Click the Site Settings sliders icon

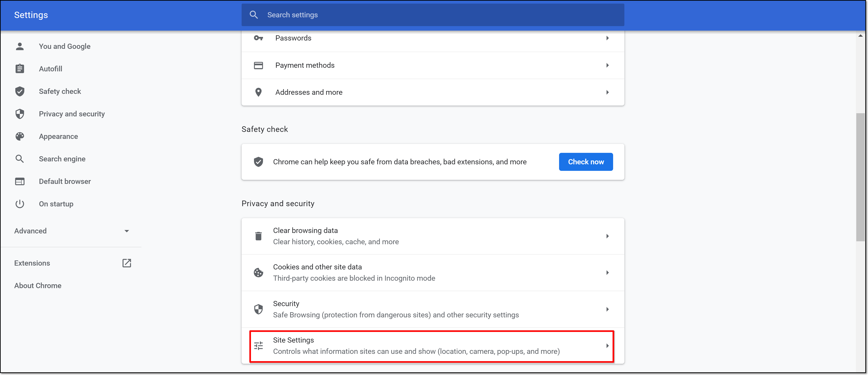[x=258, y=346]
